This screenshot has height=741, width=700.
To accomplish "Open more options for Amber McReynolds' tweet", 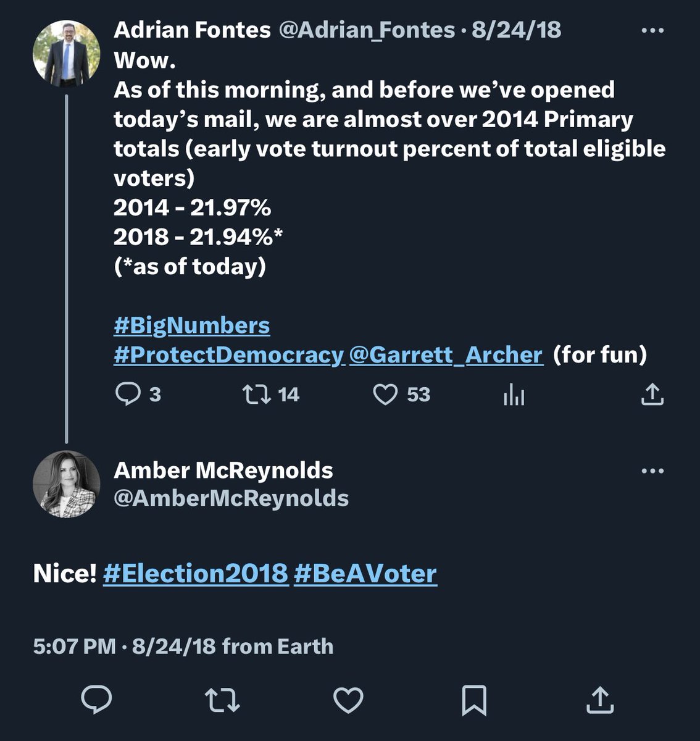I will tap(652, 471).
